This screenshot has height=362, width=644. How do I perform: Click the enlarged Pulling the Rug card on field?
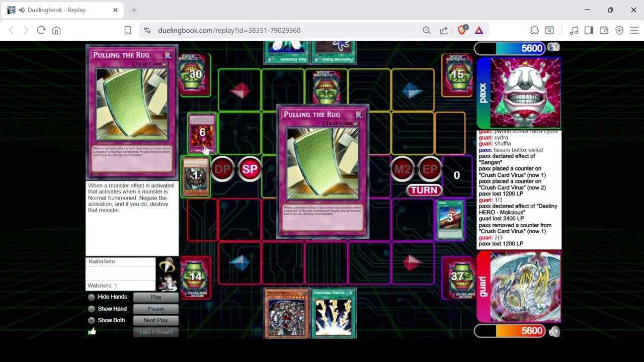coord(323,171)
